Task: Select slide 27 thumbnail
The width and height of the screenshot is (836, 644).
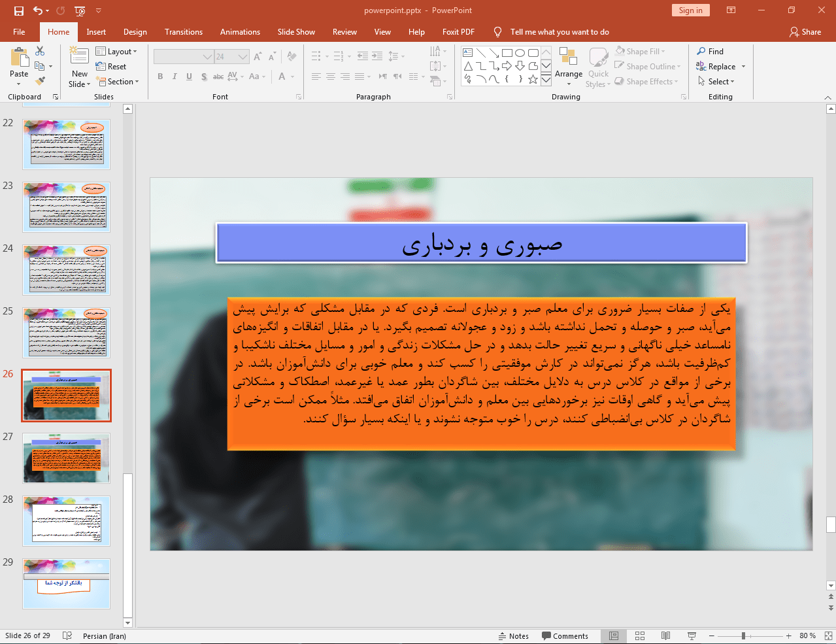Action: pyautogui.click(x=67, y=458)
